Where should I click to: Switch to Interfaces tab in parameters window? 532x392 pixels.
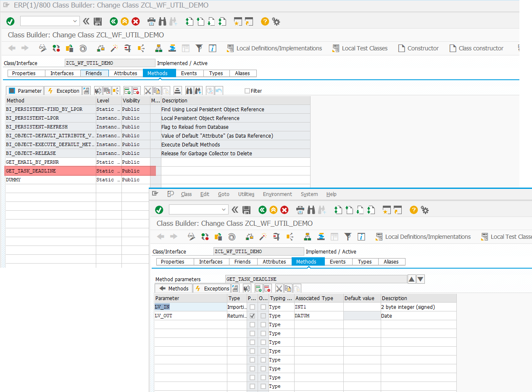pos(211,262)
